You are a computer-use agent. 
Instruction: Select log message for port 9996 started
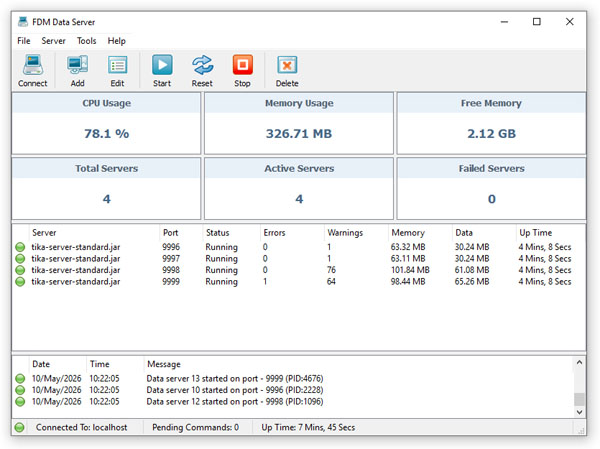coord(235,390)
